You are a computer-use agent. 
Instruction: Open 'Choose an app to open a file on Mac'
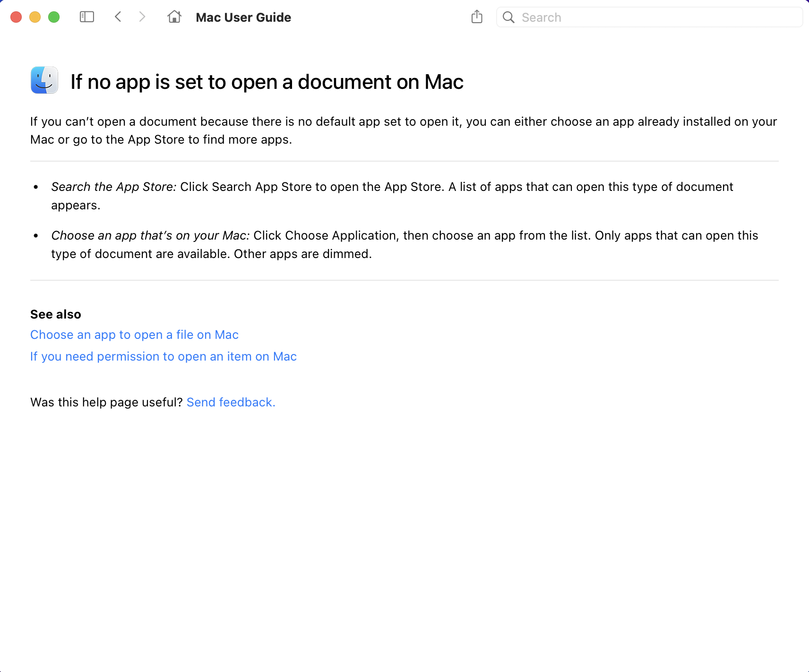point(134,335)
